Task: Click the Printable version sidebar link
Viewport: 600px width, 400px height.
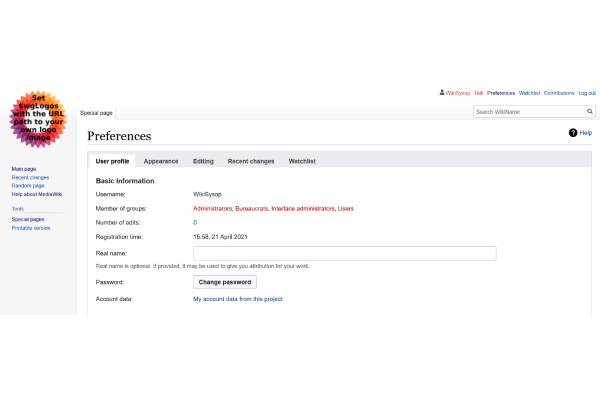Action: [x=31, y=228]
